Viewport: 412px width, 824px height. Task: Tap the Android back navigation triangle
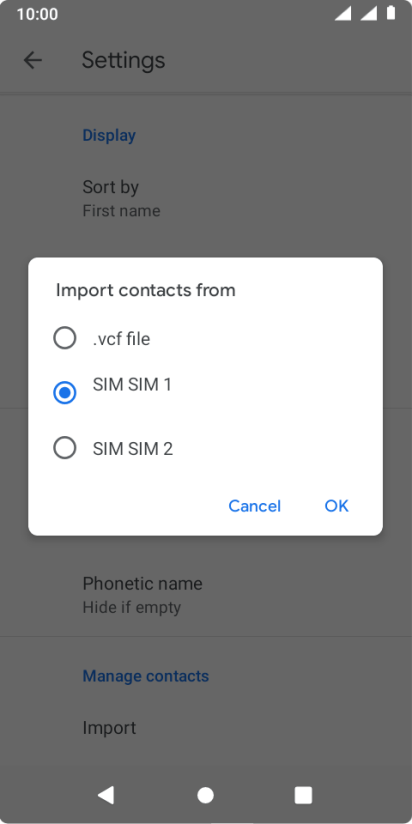[106, 795]
